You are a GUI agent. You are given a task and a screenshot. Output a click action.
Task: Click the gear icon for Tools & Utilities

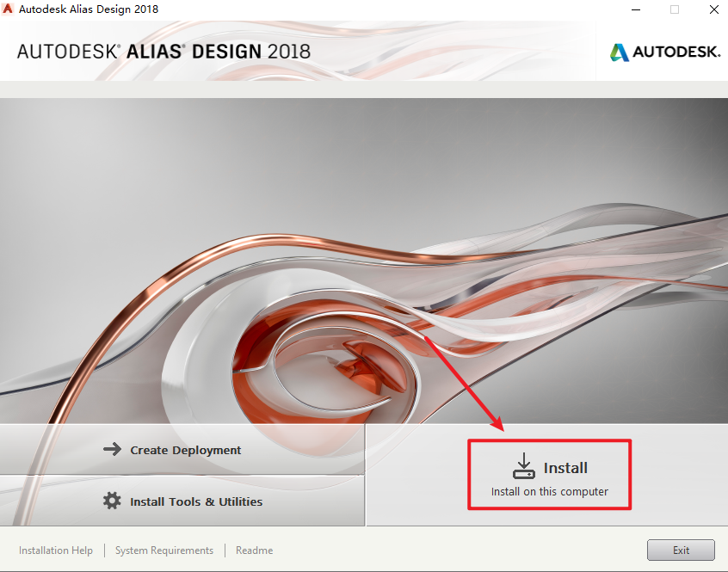click(x=112, y=501)
